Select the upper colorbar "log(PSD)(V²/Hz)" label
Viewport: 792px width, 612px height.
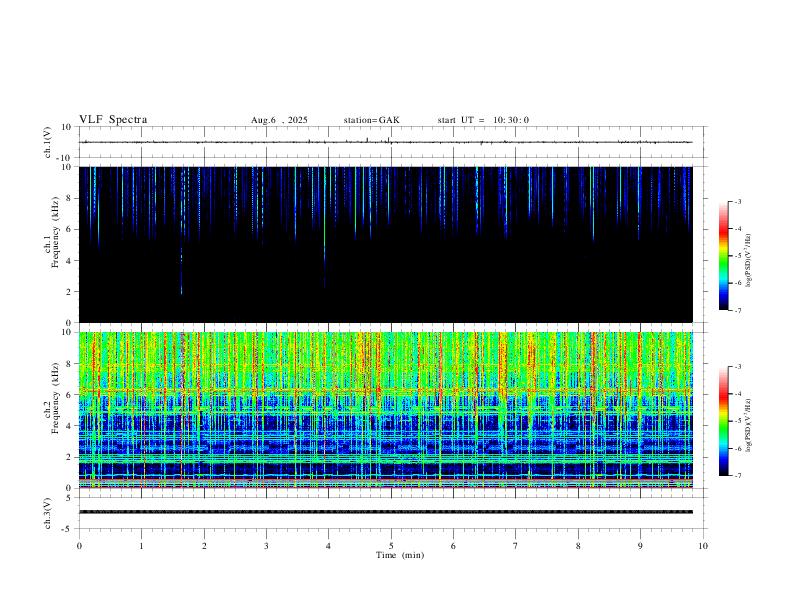click(x=748, y=260)
